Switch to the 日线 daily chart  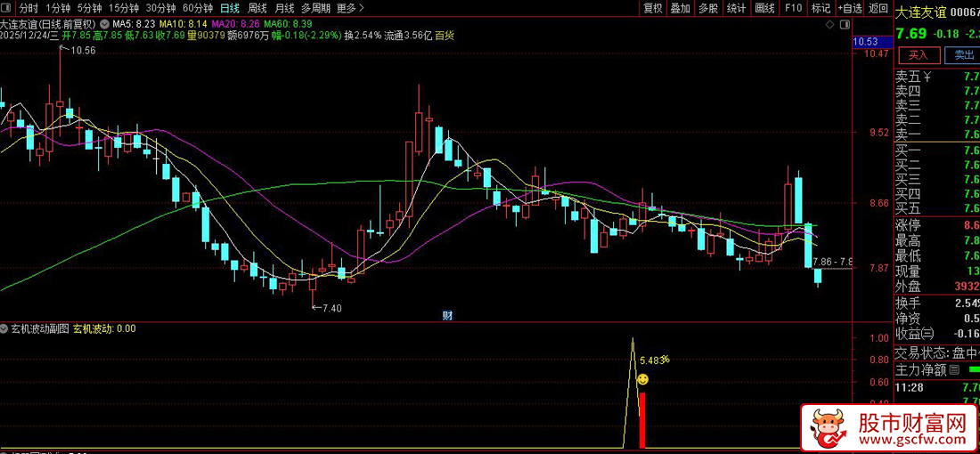point(230,8)
